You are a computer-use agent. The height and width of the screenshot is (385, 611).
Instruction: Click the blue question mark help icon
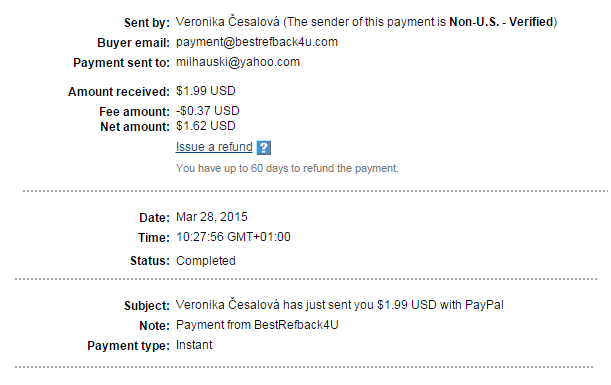tap(264, 148)
